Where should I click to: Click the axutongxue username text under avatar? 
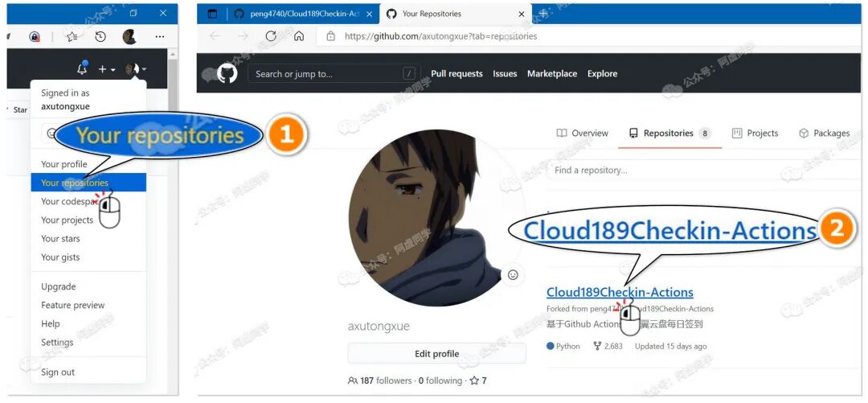pos(379,326)
